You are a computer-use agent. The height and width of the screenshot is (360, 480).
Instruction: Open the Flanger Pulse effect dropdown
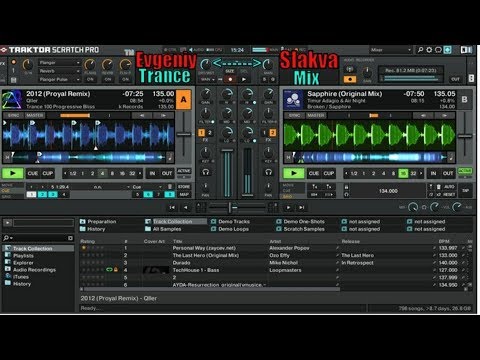pos(59,79)
